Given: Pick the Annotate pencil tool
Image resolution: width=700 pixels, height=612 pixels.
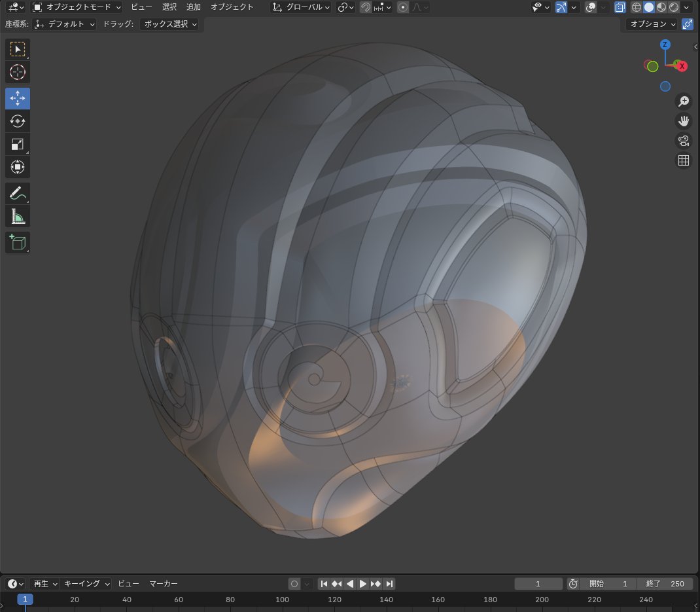Looking at the screenshot, I should pos(18,194).
